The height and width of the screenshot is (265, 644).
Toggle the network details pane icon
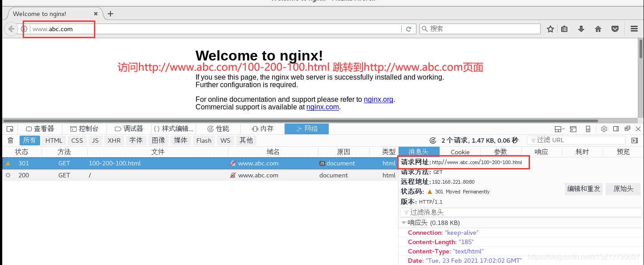[x=635, y=141]
